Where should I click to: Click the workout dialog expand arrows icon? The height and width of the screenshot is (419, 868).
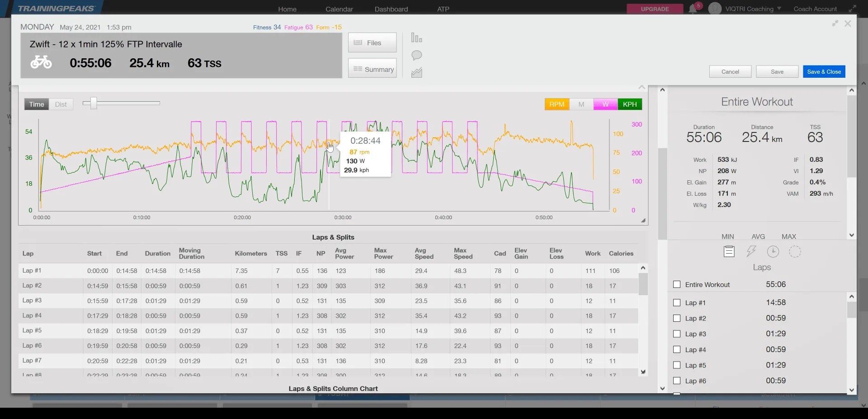[x=835, y=24]
